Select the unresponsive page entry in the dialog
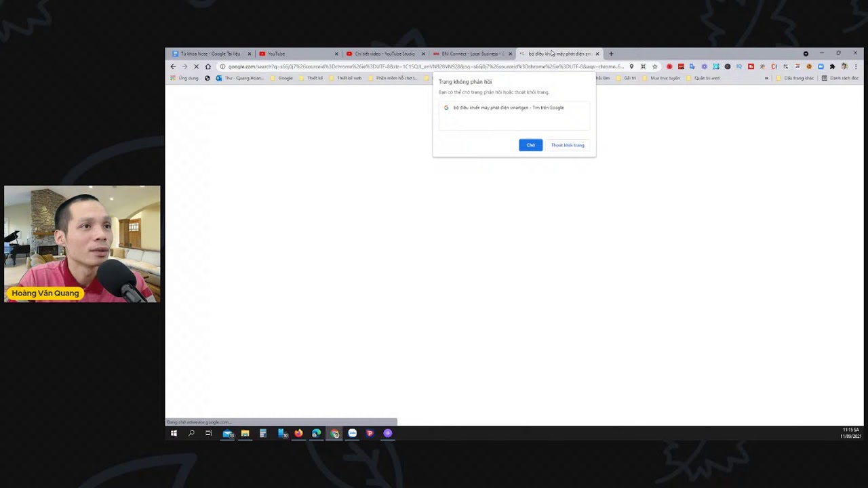Viewport: 868px width, 488px height. (514, 108)
